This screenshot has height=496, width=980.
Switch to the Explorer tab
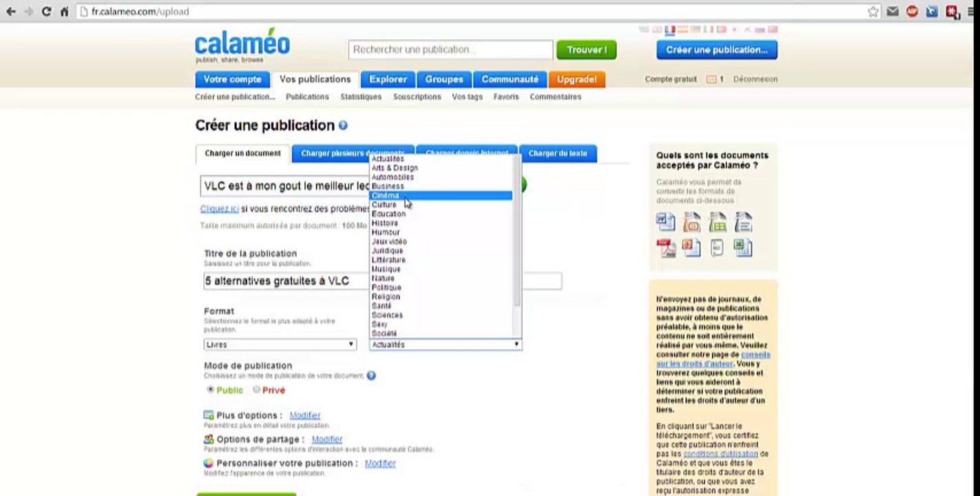(388, 79)
